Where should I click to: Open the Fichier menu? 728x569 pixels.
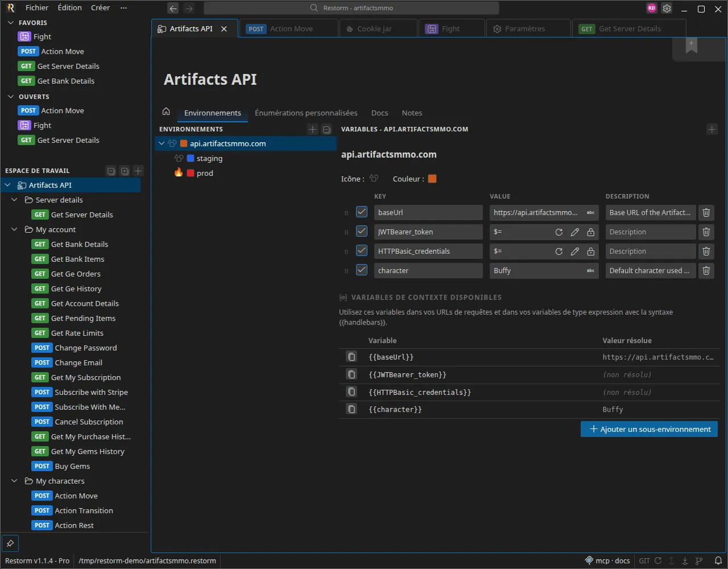click(x=37, y=8)
